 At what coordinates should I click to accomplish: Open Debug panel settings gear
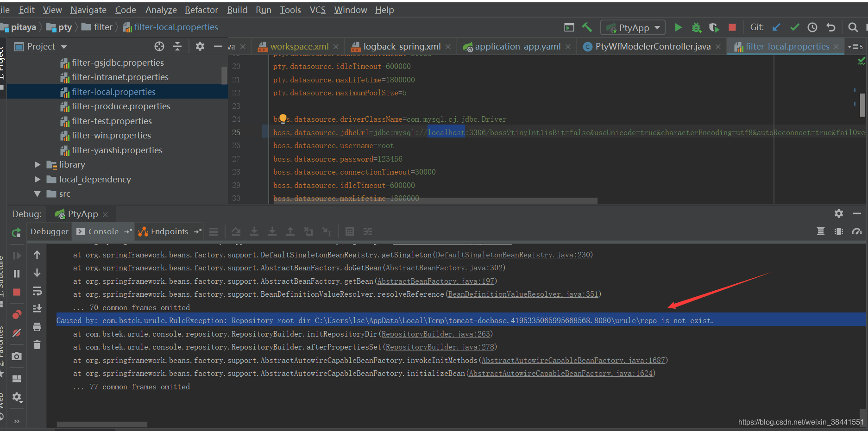click(839, 213)
